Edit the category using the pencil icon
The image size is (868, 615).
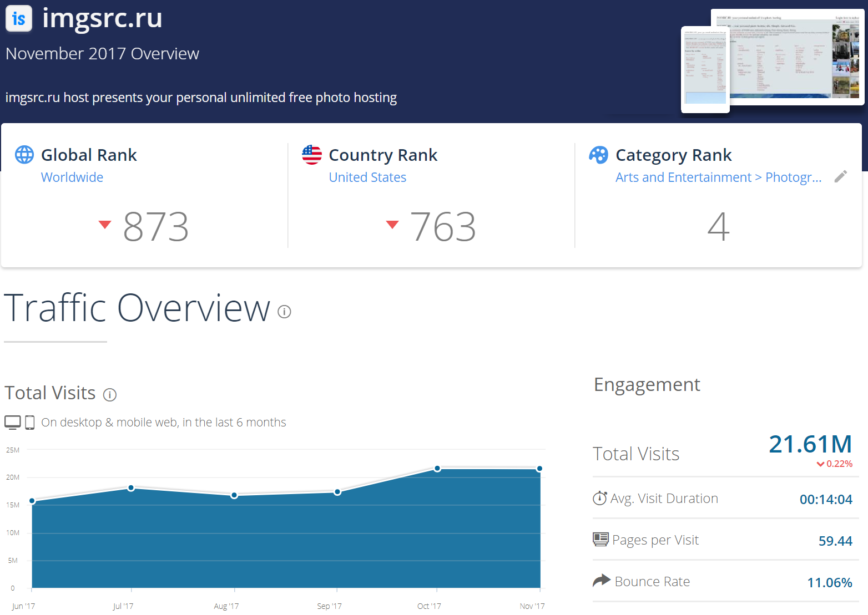click(x=841, y=176)
